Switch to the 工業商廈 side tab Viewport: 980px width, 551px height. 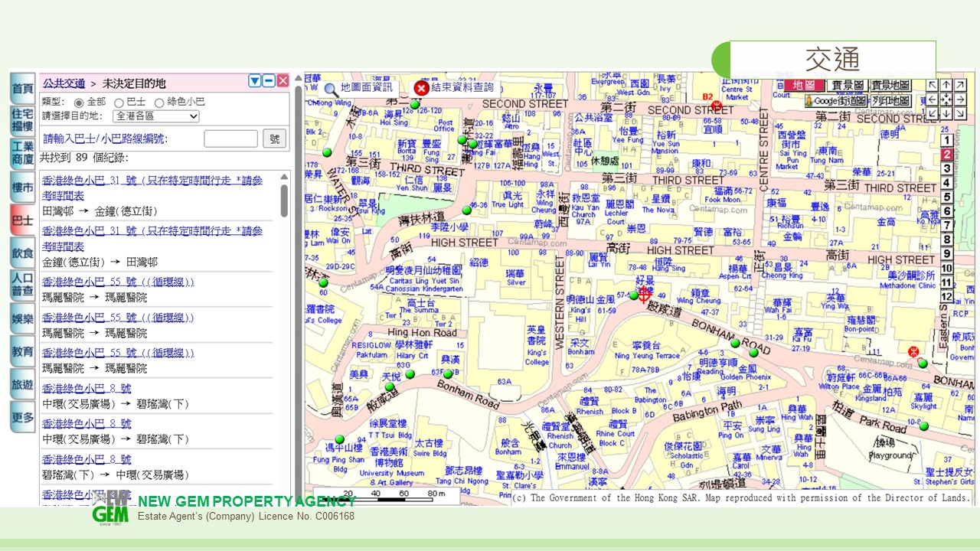coord(22,154)
